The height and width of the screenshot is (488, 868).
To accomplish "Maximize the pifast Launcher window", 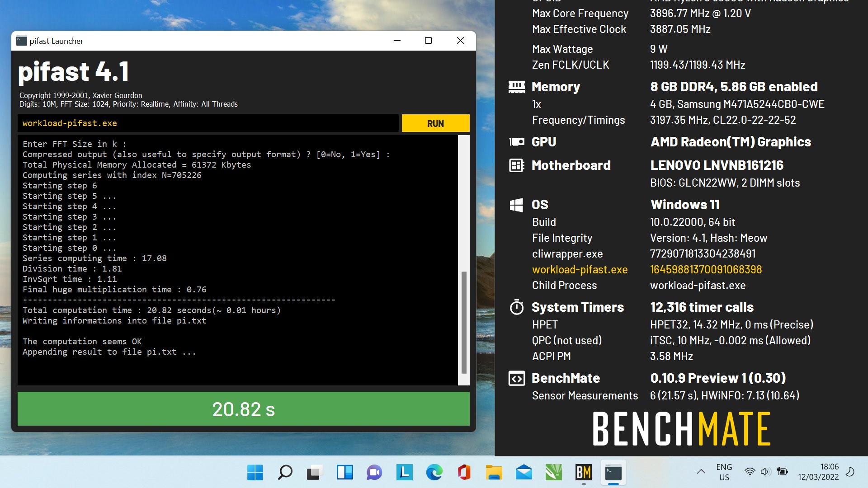I will (x=428, y=41).
